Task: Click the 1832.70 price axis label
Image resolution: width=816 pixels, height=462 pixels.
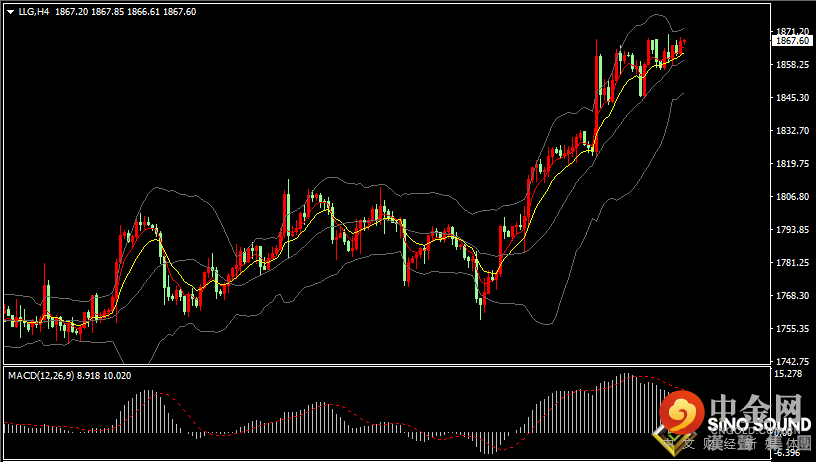Action: coord(792,131)
